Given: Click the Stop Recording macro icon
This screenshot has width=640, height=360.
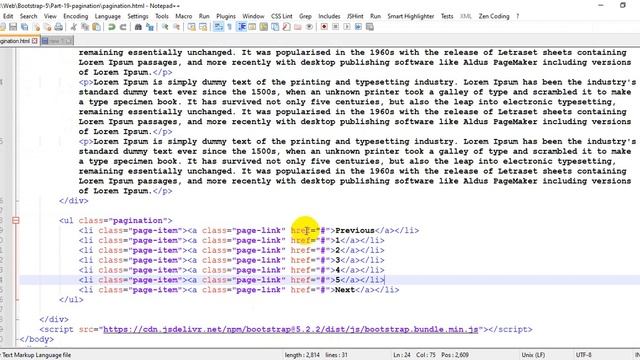Looking at the screenshot, I should pyautogui.click(x=335, y=27).
